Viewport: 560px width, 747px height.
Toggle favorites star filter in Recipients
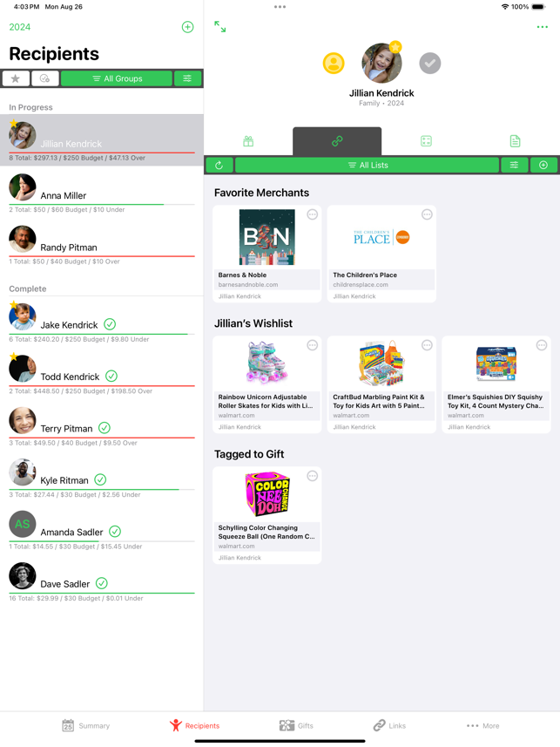click(x=16, y=78)
